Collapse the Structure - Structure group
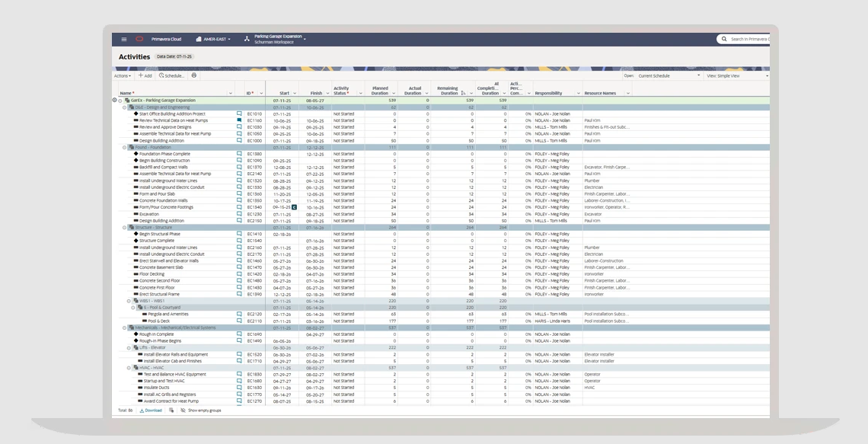Viewport: 868px width, 444px height. (x=125, y=228)
